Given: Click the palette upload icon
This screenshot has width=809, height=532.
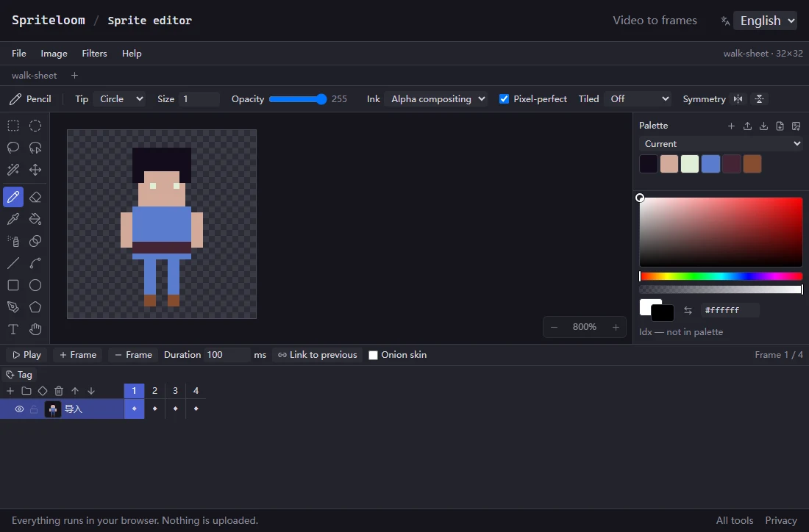Looking at the screenshot, I should click(748, 126).
